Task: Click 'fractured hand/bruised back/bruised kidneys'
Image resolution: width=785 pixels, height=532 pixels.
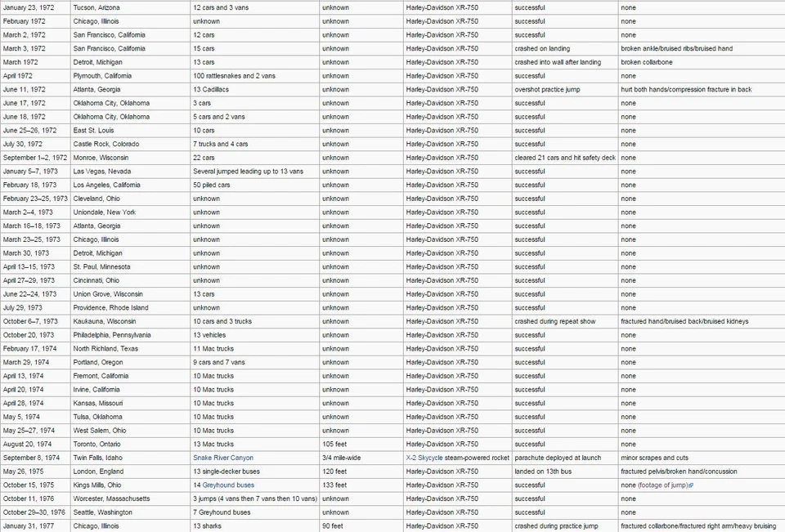Action: click(x=684, y=321)
